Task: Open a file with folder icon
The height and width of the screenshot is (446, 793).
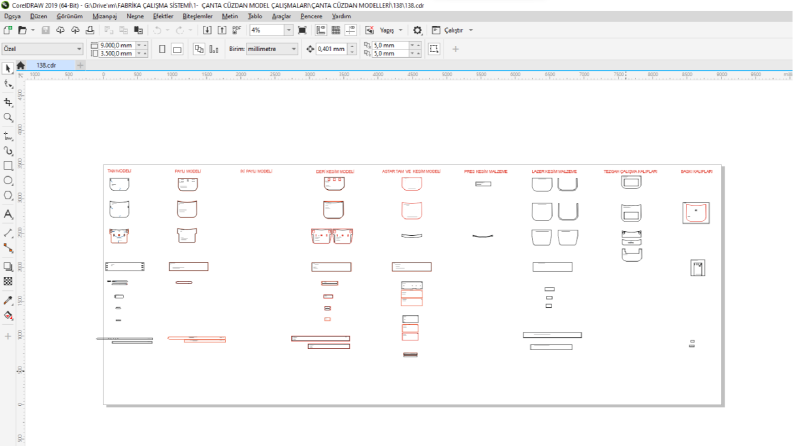Action: tap(22, 30)
